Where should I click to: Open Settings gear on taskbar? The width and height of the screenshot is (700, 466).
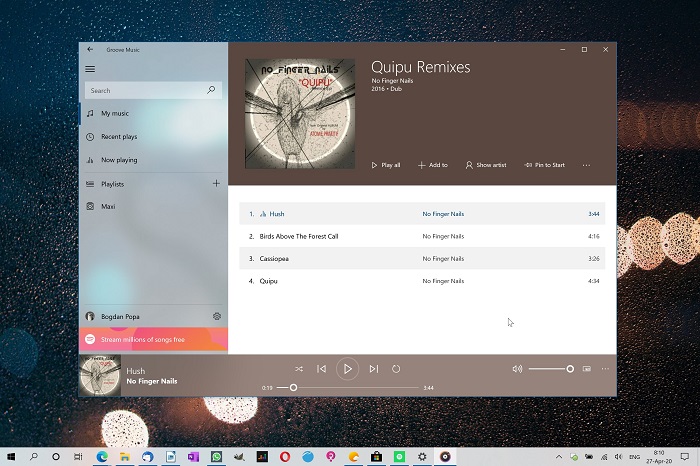click(x=422, y=457)
